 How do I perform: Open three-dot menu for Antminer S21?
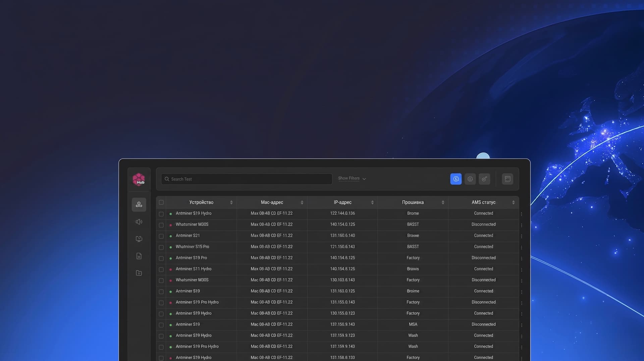click(x=522, y=236)
